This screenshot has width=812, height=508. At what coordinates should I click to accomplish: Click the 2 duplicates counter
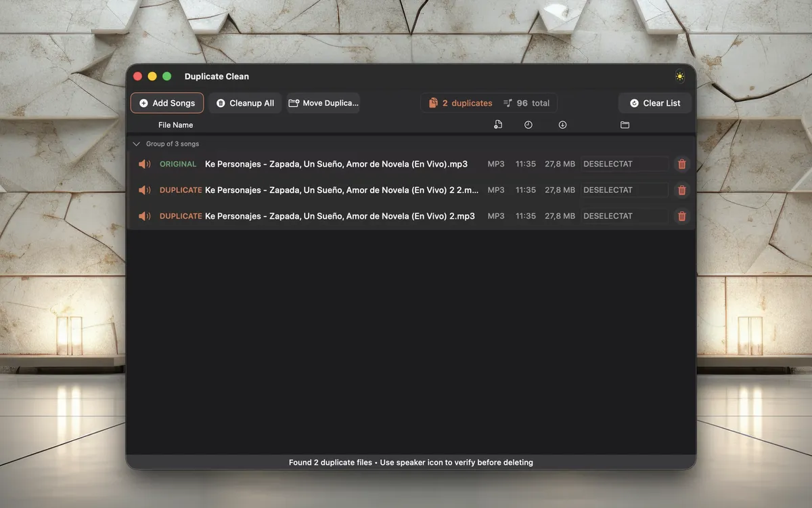(x=460, y=103)
